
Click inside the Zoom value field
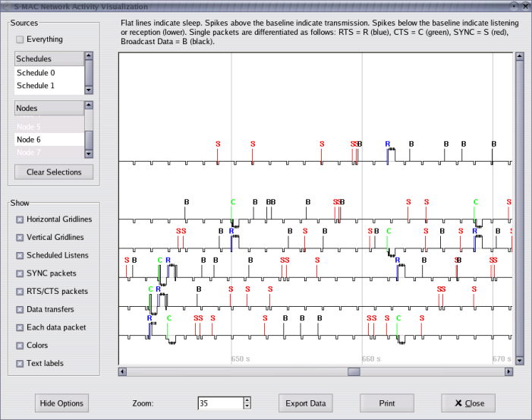(x=219, y=403)
